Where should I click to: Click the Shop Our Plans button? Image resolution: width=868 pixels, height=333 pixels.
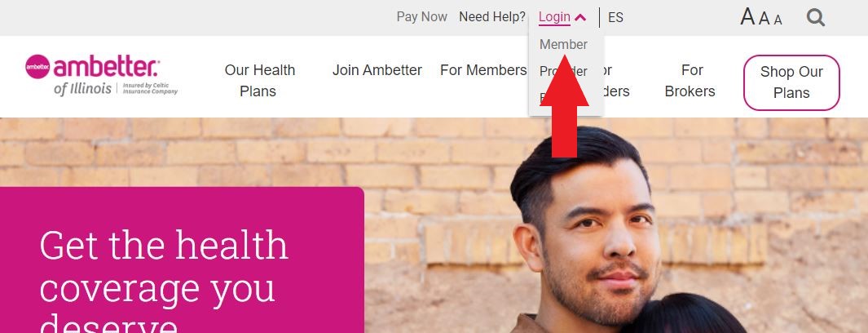tap(791, 82)
